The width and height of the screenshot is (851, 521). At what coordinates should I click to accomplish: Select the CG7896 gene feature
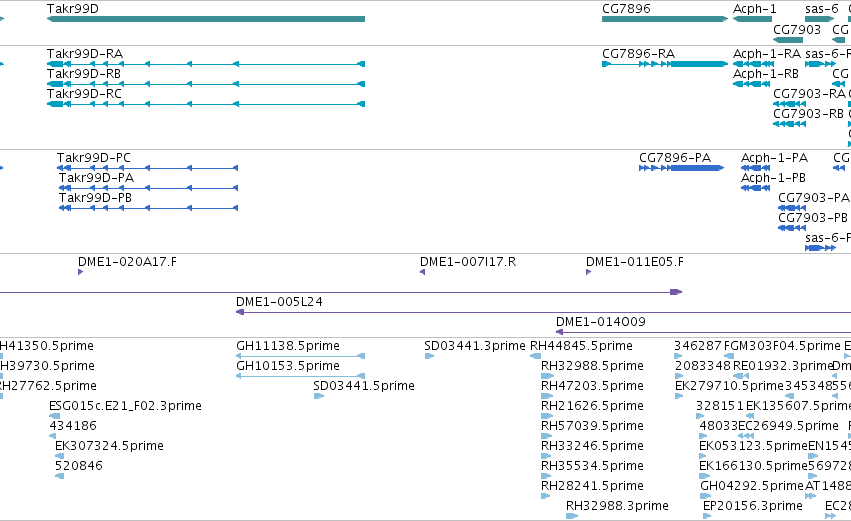click(x=665, y=19)
